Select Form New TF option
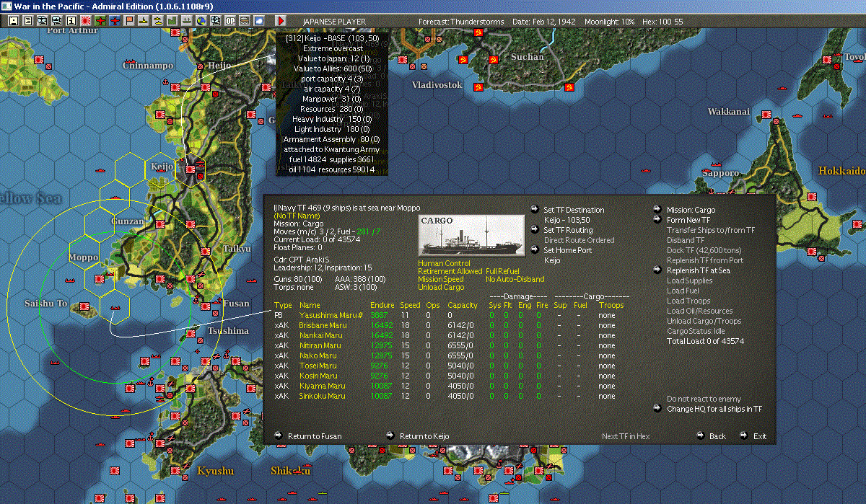Screen dimensions: 866x504 [688, 220]
